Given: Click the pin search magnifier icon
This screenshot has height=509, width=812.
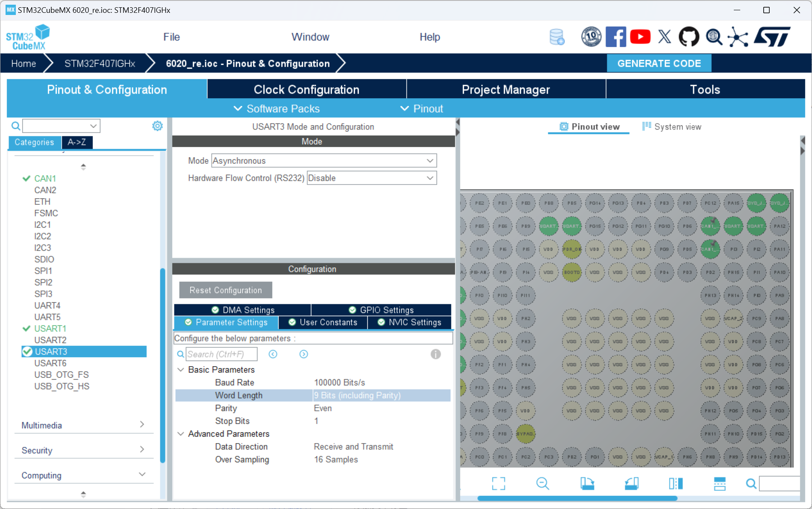Looking at the screenshot, I should (x=751, y=483).
